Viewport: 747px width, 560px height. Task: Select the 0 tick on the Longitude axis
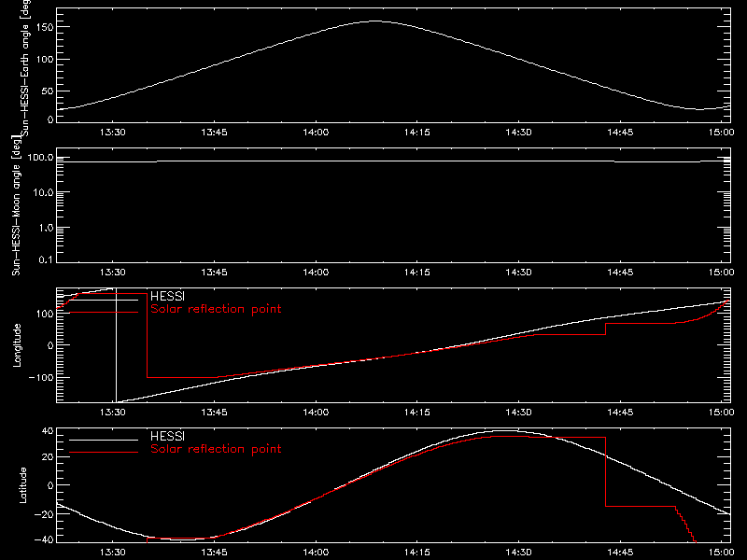[50, 345]
